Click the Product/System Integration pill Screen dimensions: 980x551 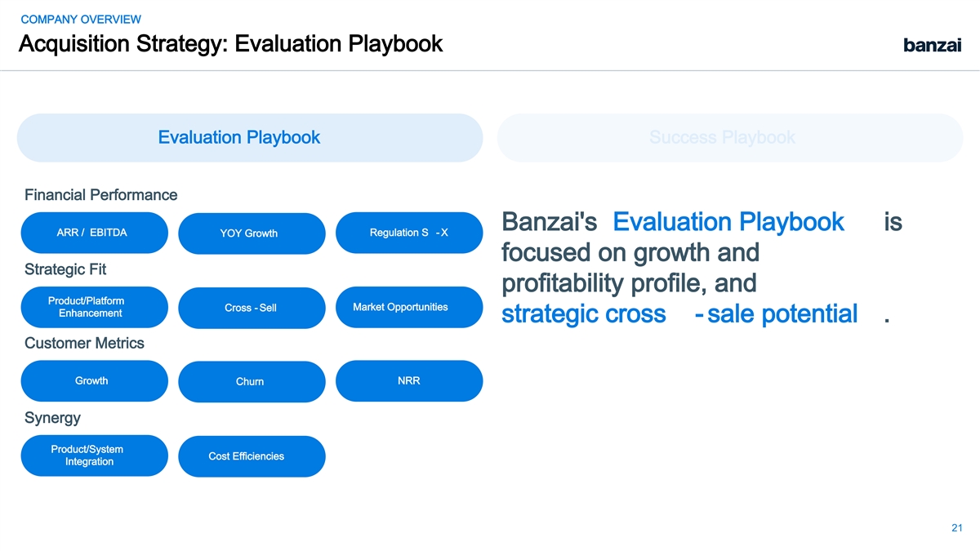(x=94, y=455)
